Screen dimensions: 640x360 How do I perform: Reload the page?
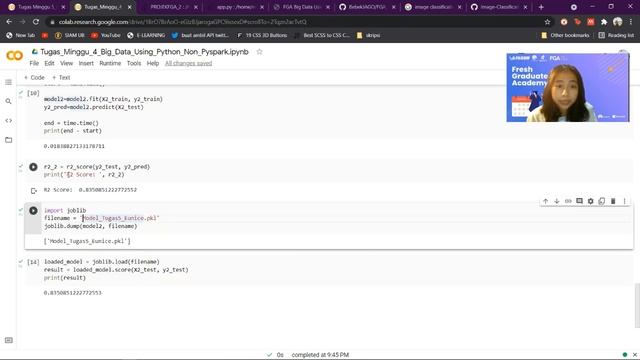click(36, 22)
